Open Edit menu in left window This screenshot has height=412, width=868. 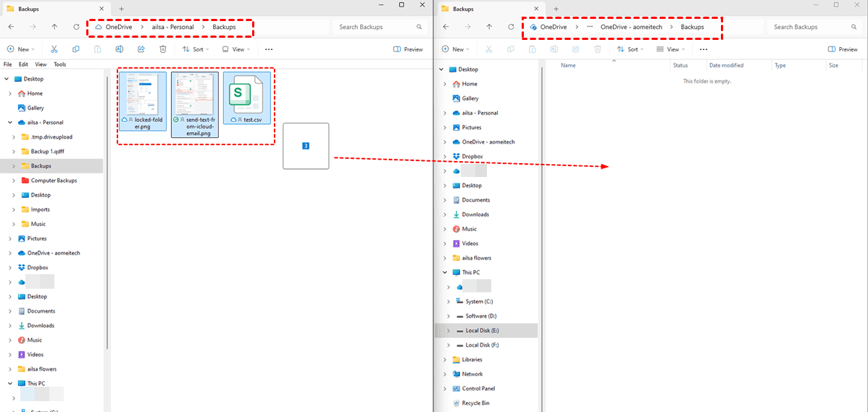(x=25, y=65)
